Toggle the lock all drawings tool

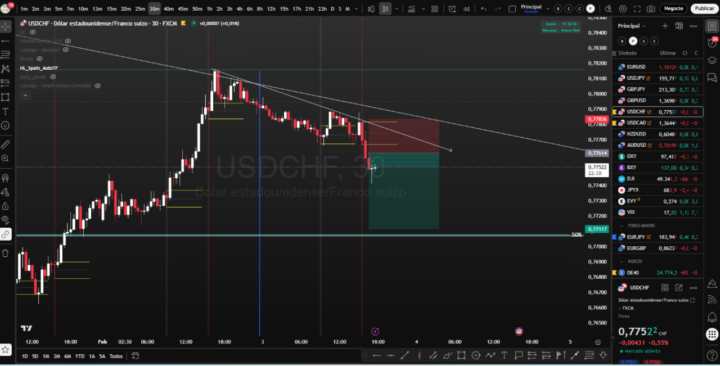(6, 206)
